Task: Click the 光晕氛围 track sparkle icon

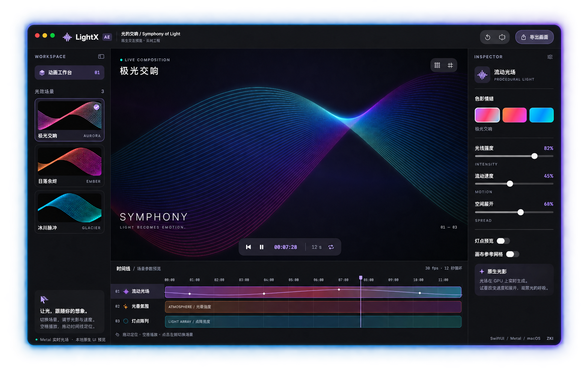Action: [x=126, y=306]
